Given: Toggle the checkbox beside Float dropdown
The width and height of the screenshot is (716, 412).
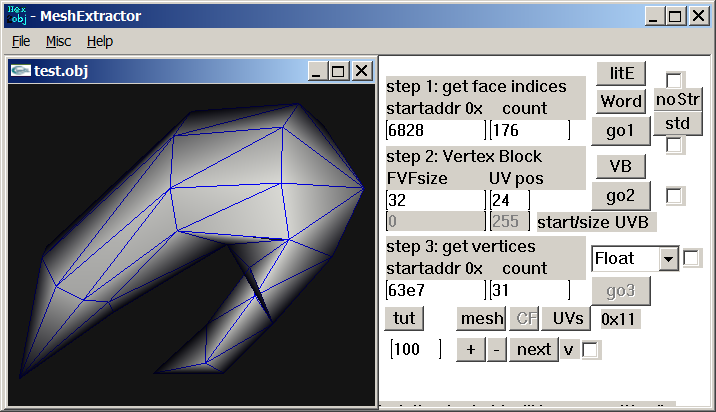Looking at the screenshot, I should click(691, 258).
